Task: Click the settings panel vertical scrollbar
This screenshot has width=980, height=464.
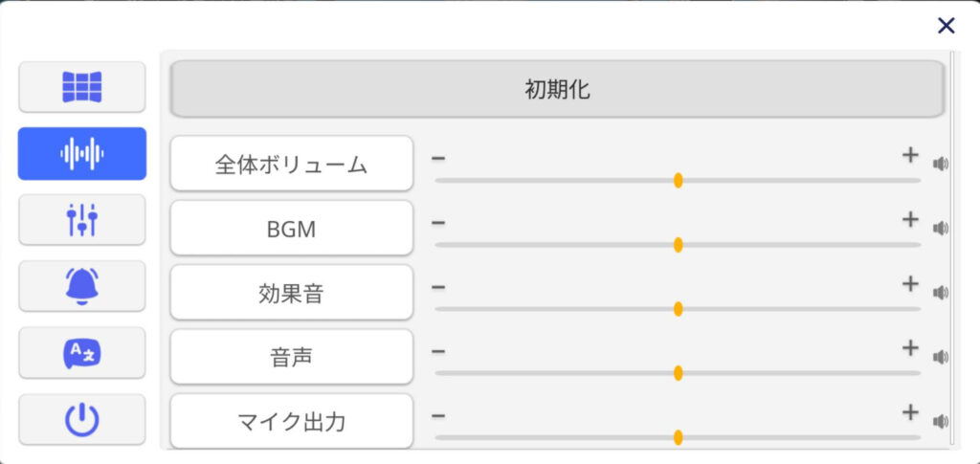Action: coord(951,249)
